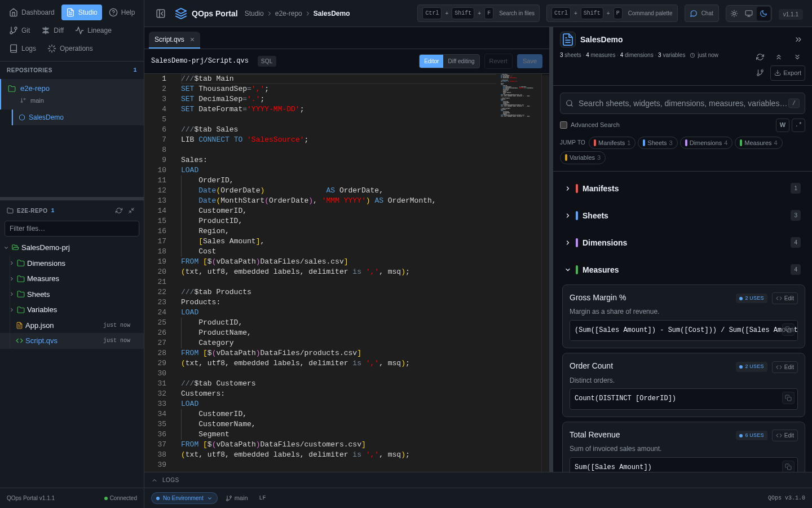Open the Chat button
This screenshot has height=508, width=812.
(x=701, y=14)
